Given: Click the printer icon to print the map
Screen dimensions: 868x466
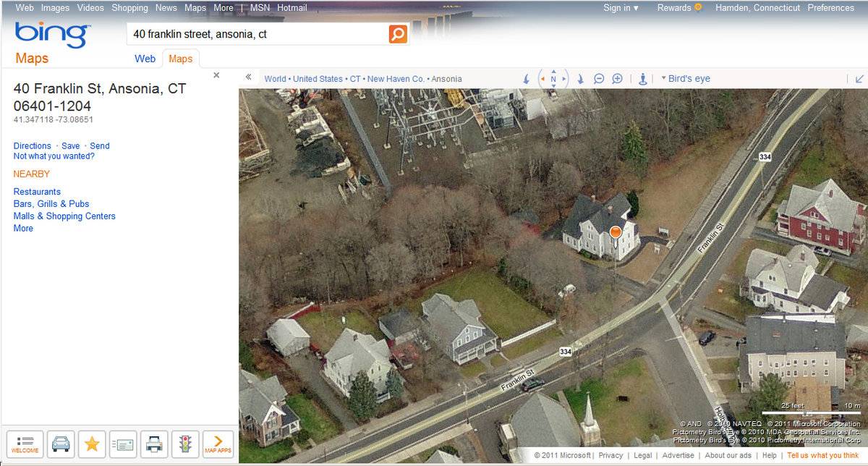Looking at the screenshot, I should click(x=154, y=444).
